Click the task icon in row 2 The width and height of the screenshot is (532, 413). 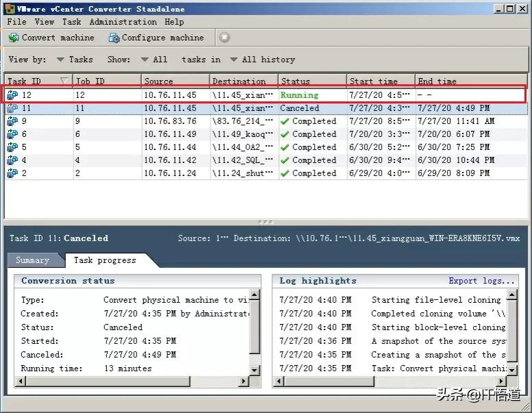[12, 173]
